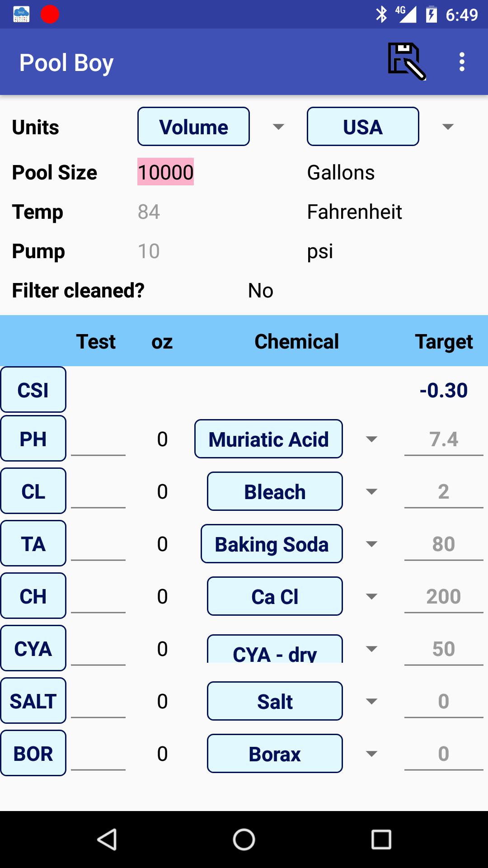
Task: Expand the Volume units dropdown arrow
Action: pos(279,127)
